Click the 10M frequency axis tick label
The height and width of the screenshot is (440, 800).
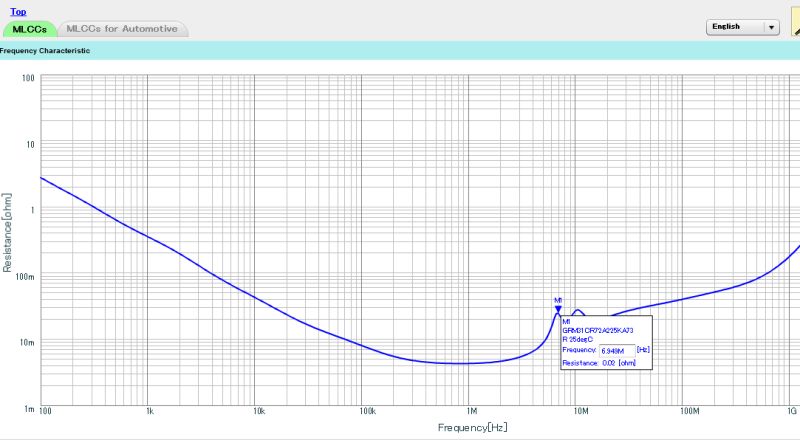click(x=581, y=411)
